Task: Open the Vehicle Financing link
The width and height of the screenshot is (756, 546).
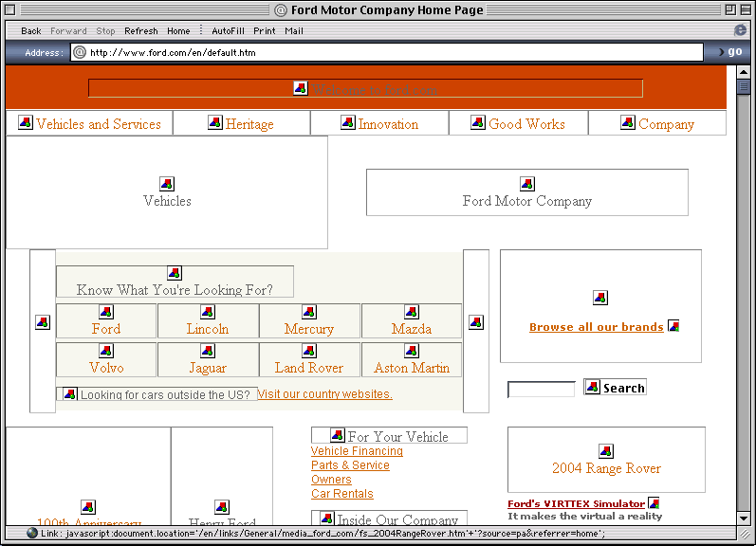Action: point(357,451)
